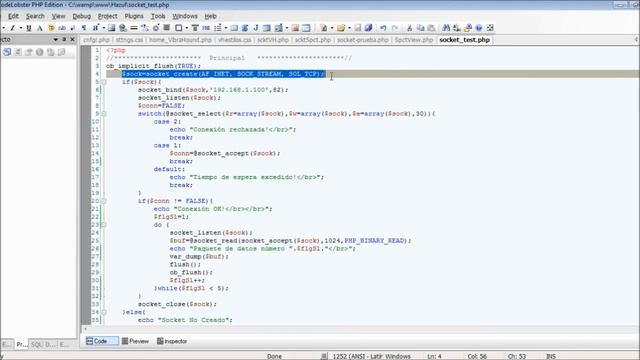Viewport: 640px width, 360px height.
Task: Open the Edit menu
Action: tap(13, 16)
